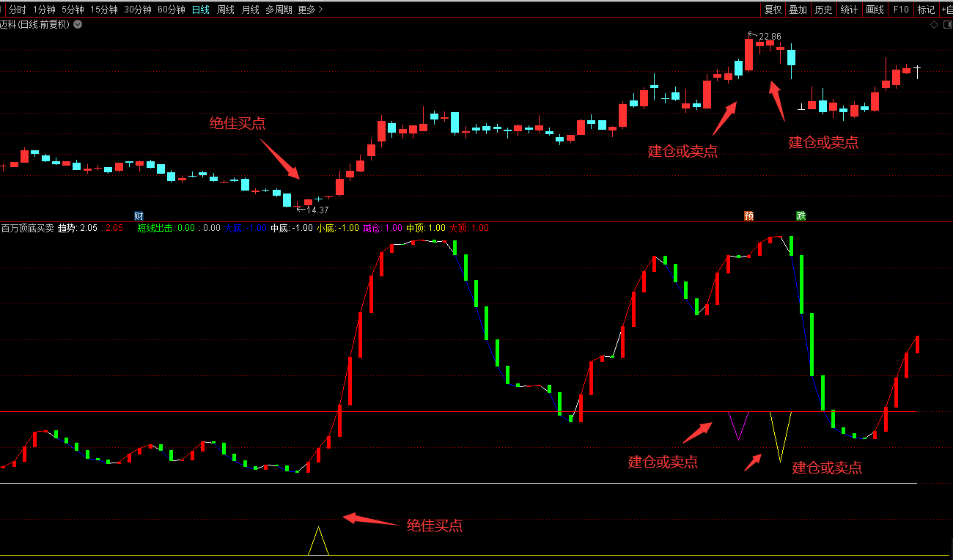Click the yellow V-shaped 中顶 signal

(780, 436)
